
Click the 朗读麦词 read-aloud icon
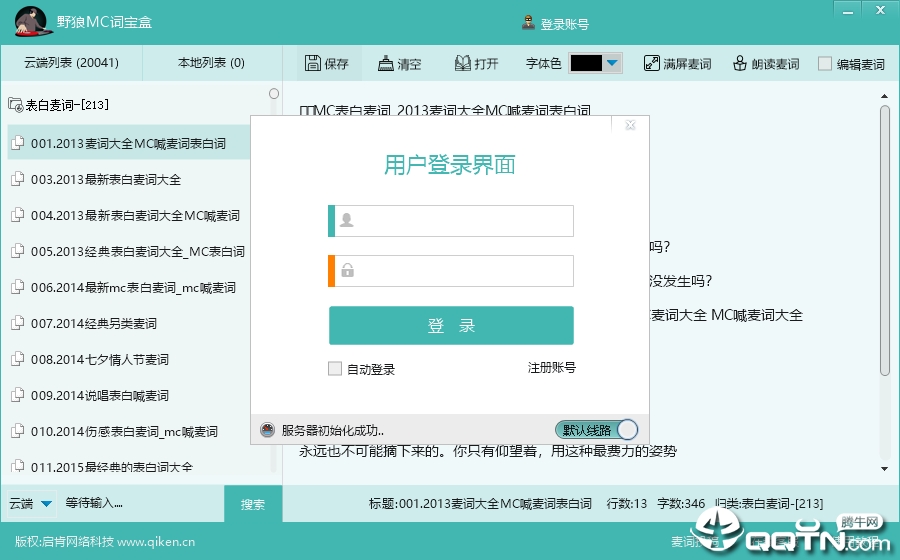pos(740,63)
